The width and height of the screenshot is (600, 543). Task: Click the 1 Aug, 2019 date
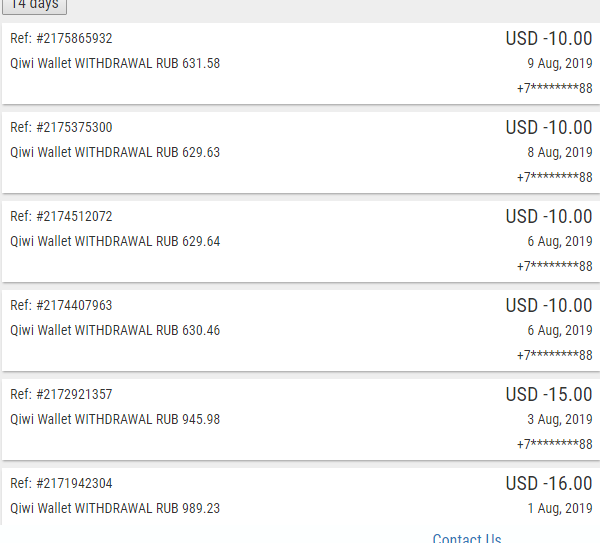tap(559, 509)
